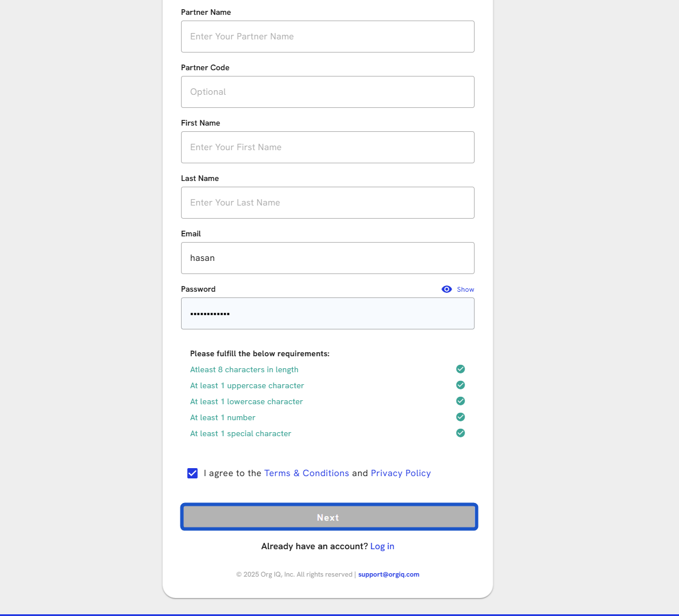Viewport: 679px width, 616px height.
Task: Focus the Partner Name field
Action: click(327, 37)
